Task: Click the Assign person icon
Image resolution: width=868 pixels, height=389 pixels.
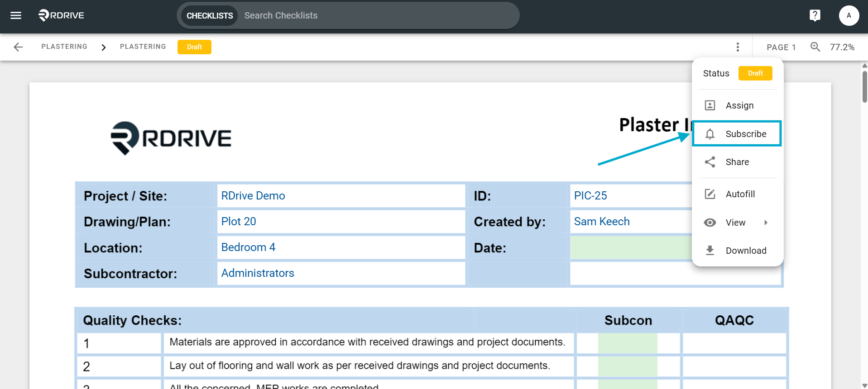Action: pyautogui.click(x=710, y=105)
